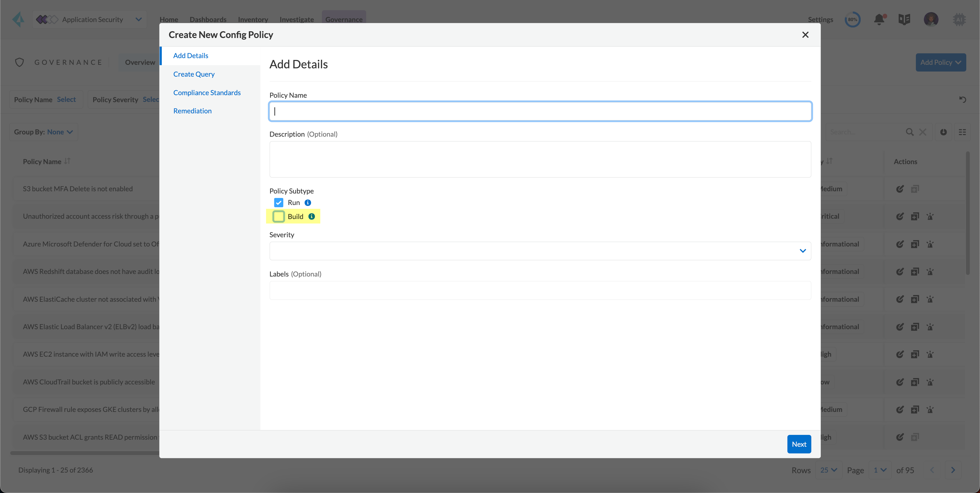This screenshot has width=980, height=493.
Task: Go to next page arrow
Action: coord(953,470)
